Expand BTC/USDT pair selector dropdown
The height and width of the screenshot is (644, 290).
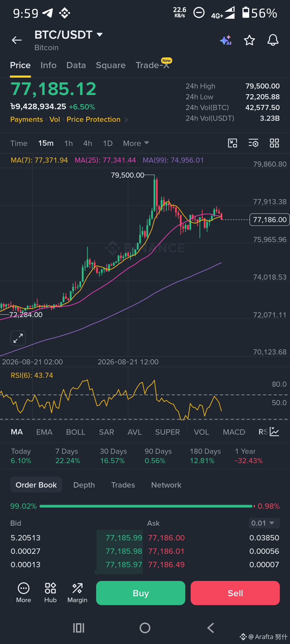[100, 35]
